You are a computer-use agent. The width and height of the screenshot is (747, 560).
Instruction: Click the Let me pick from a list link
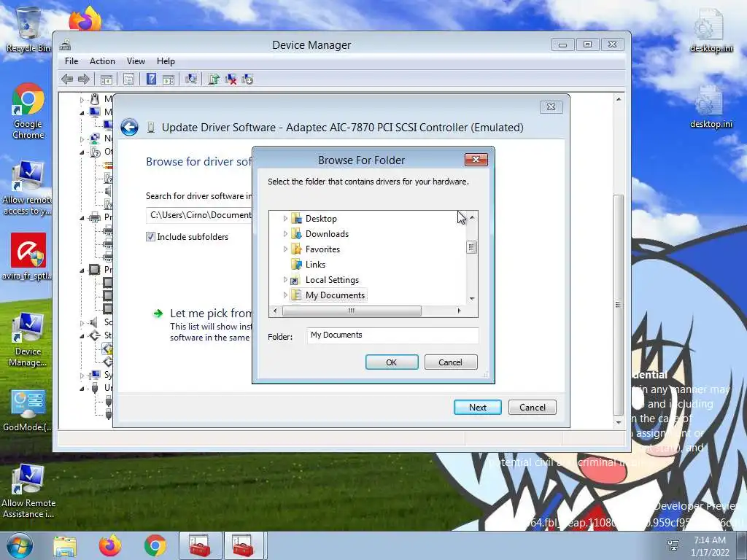211,314
